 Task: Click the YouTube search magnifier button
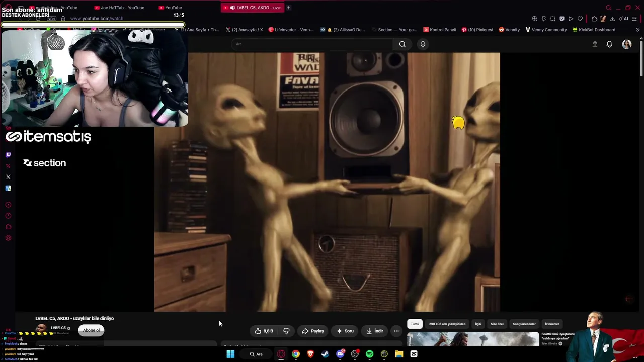tap(403, 44)
